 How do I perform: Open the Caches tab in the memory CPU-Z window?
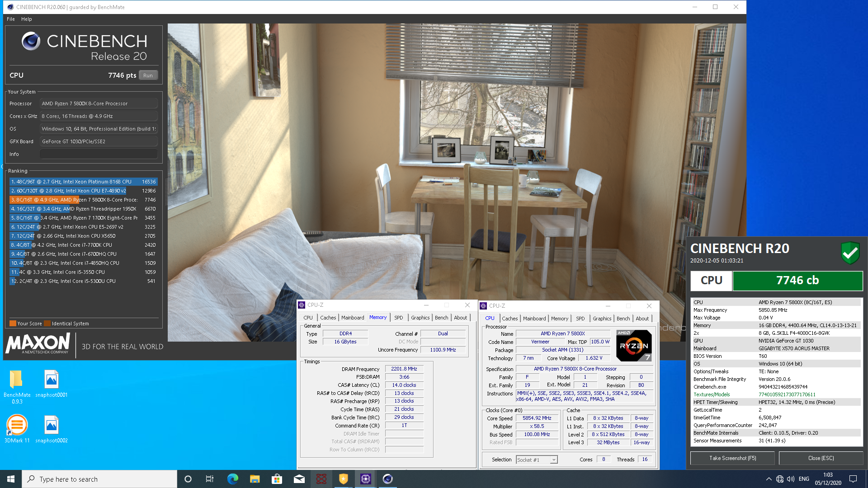pyautogui.click(x=328, y=318)
